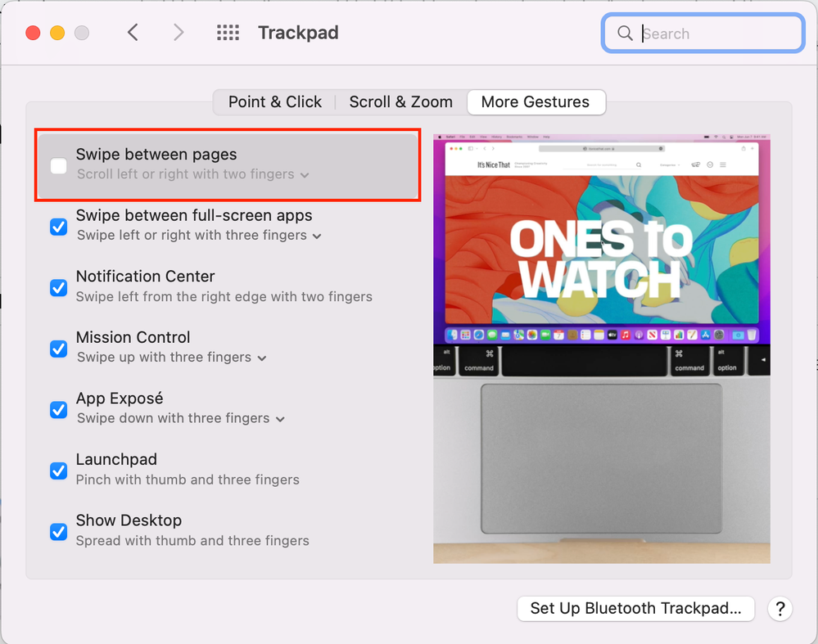Turn off the Mission Control gesture
Viewport: 818px width, 644px height.
[59, 349]
